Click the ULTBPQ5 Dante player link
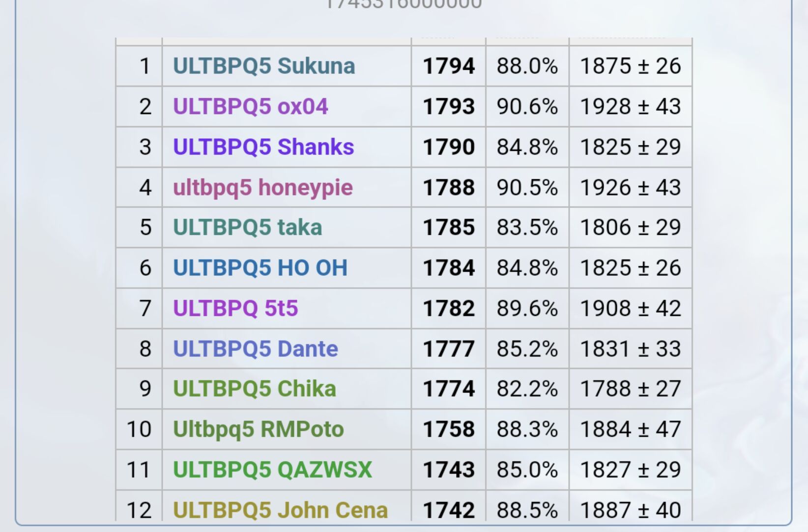Screen dimensions: 808x532 click(x=255, y=349)
